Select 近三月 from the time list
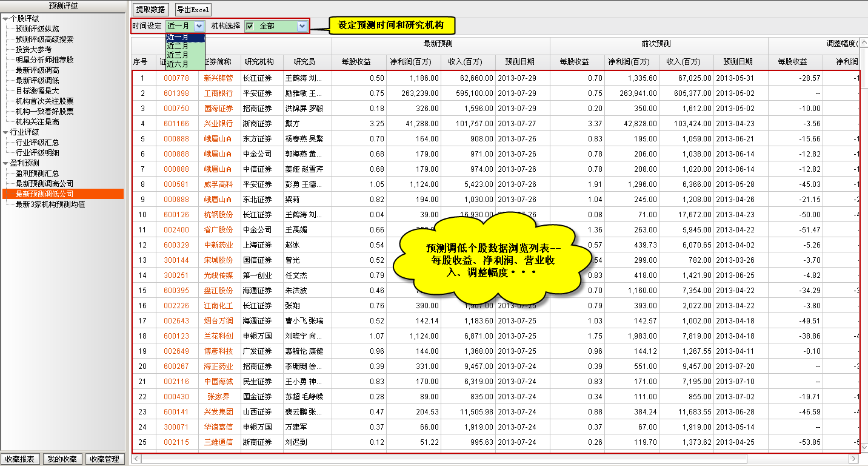The width and height of the screenshot is (868, 466). (x=178, y=55)
